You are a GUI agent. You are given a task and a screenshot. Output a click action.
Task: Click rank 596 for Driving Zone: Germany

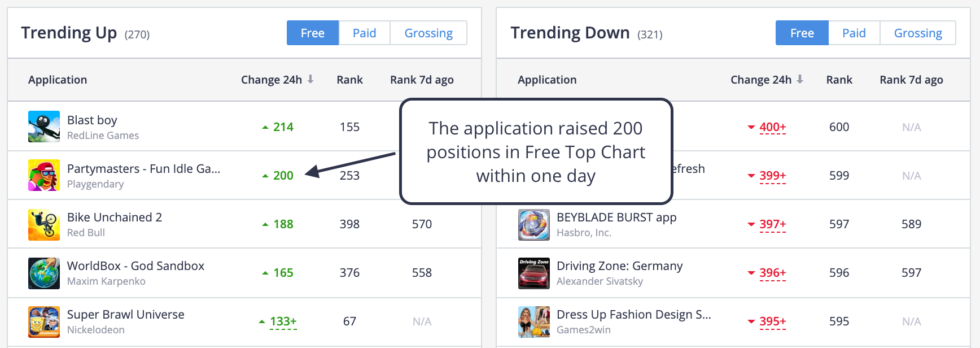click(839, 273)
